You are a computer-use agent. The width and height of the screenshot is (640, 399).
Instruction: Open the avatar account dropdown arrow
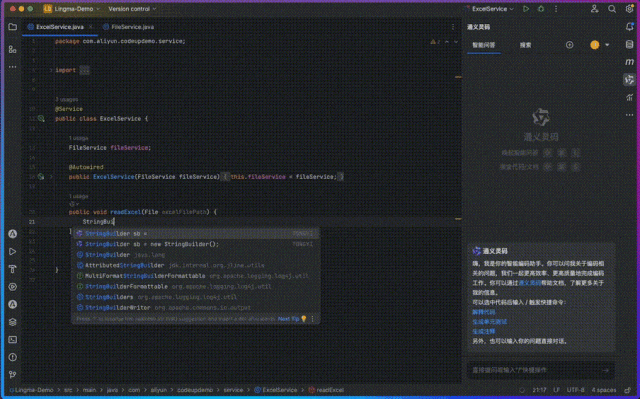click(607, 45)
